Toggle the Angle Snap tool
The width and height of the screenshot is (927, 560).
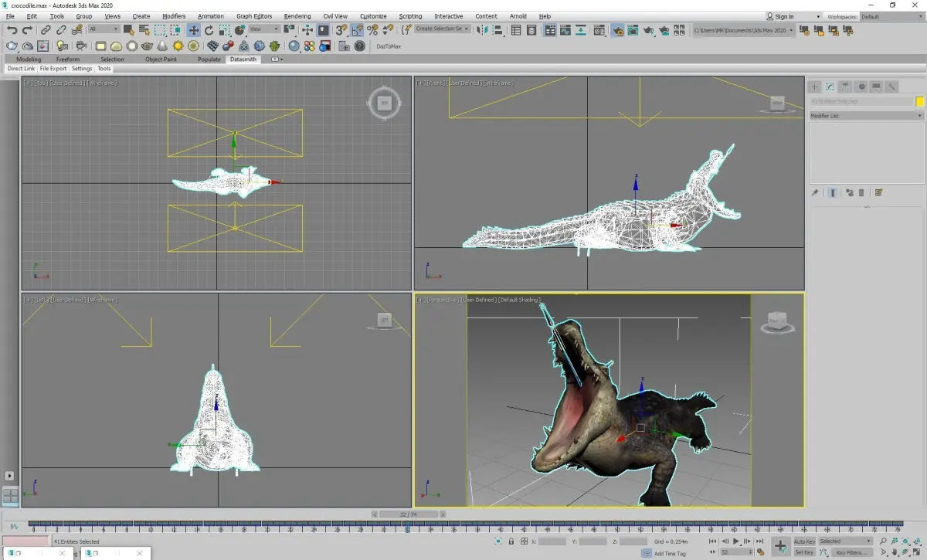pos(357,30)
